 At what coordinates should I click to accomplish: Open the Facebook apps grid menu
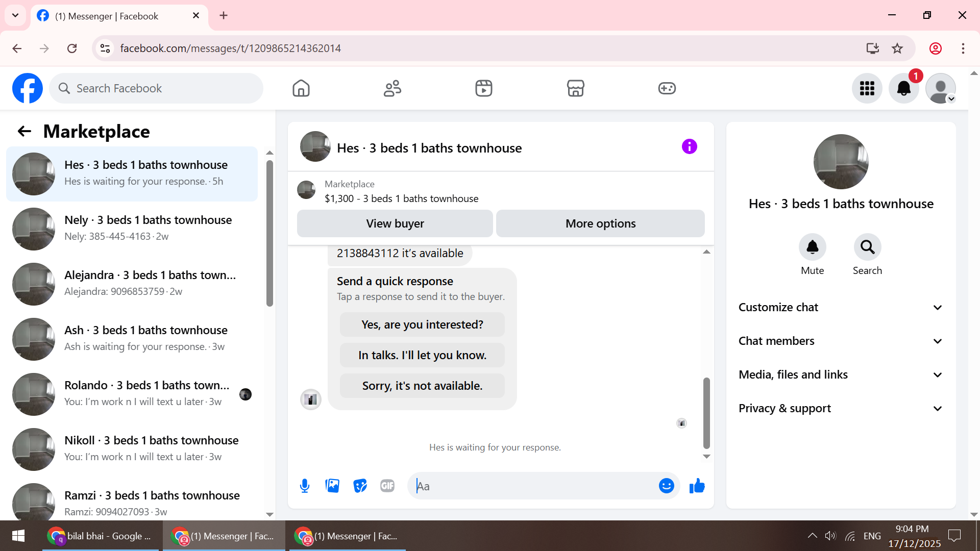tap(867, 88)
